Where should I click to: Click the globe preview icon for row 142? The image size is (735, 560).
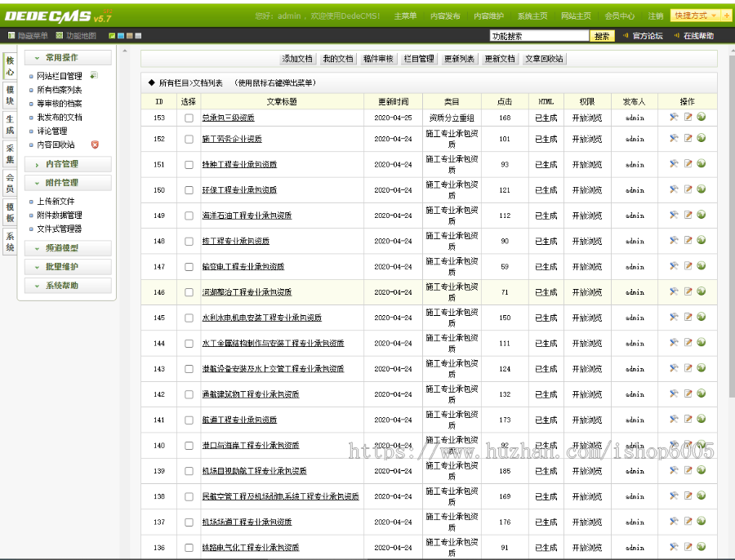click(x=702, y=393)
